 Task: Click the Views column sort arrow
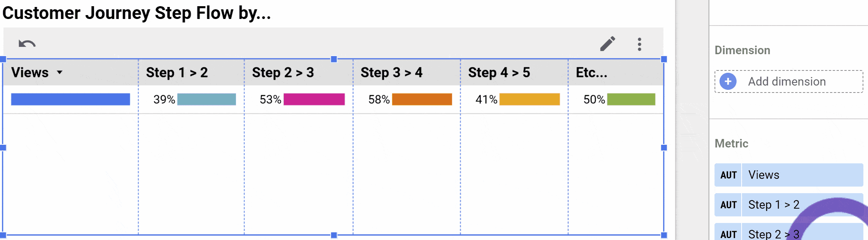coord(60,72)
